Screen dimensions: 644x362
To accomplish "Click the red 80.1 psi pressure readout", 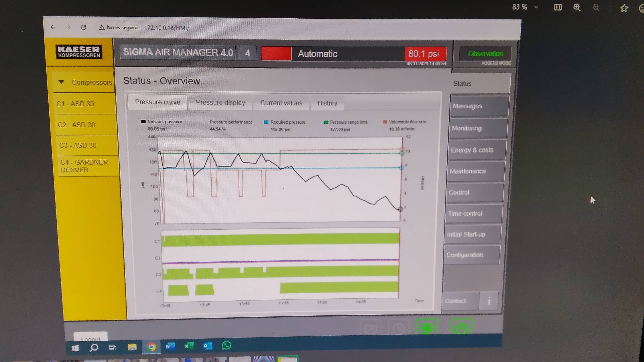I will [425, 53].
